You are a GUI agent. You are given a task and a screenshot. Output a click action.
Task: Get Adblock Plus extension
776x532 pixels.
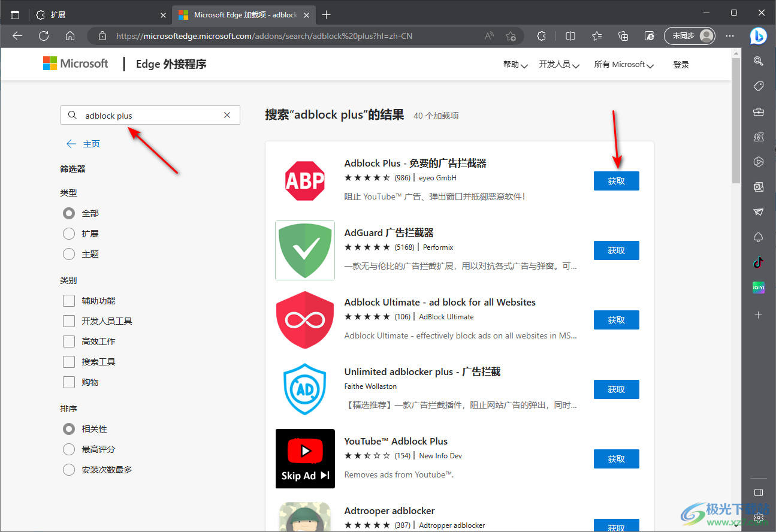(x=617, y=181)
